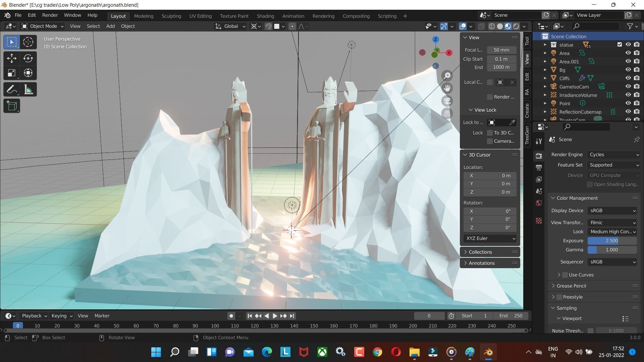The height and width of the screenshot is (362, 644).
Task: Select the Select Box tool
Action: pyautogui.click(x=12, y=42)
